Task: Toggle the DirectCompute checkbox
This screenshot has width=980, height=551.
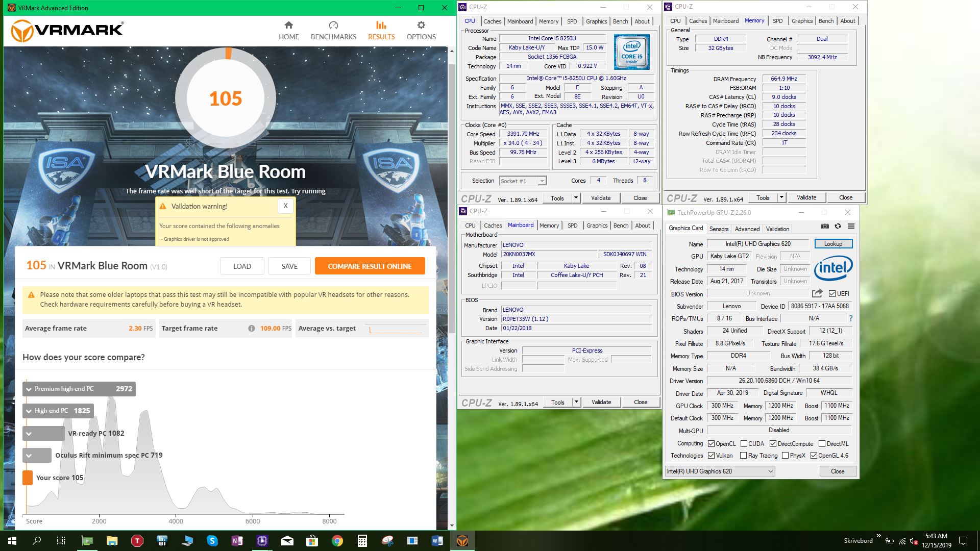Action: click(773, 444)
